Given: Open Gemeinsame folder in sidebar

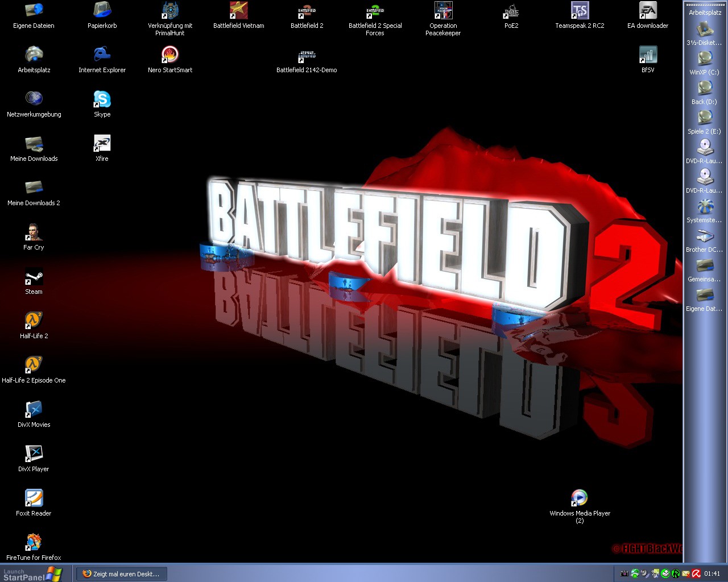Looking at the screenshot, I should (x=705, y=269).
